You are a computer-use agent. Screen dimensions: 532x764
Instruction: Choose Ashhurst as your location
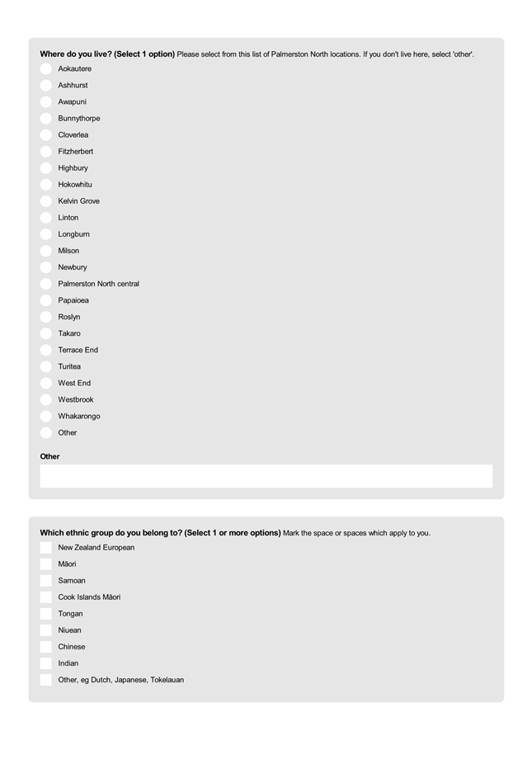click(46, 86)
